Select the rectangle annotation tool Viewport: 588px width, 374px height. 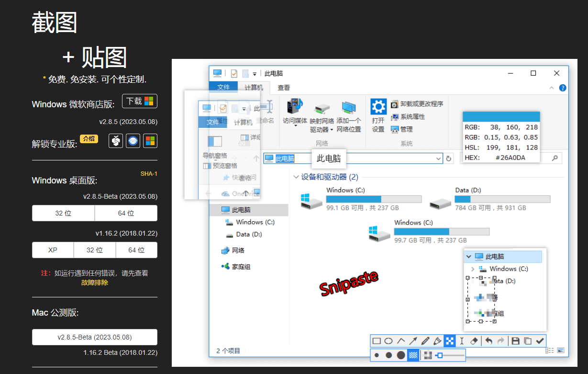[376, 340]
